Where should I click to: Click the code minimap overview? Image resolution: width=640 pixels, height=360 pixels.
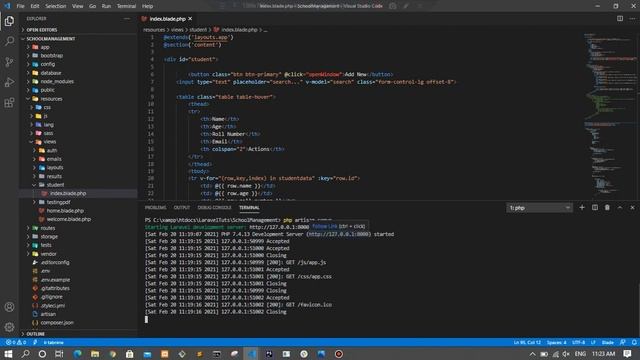609,114
